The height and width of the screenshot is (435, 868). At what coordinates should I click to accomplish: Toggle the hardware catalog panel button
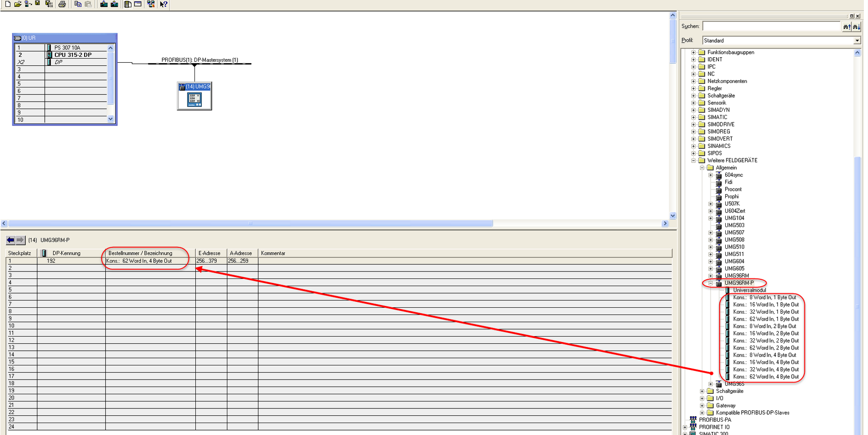(x=128, y=4)
